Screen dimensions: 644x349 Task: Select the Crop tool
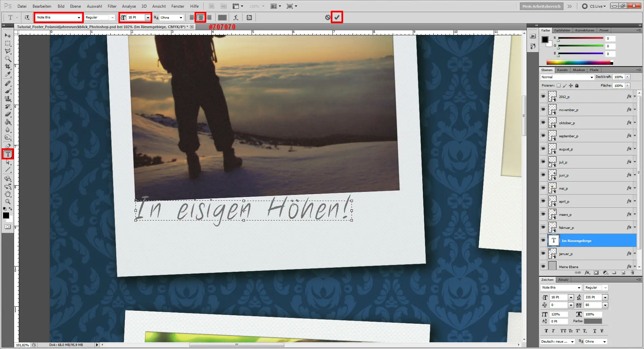pos(8,67)
